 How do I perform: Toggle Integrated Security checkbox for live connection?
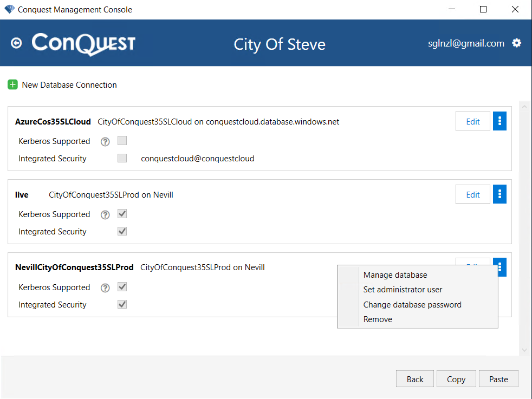[x=122, y=231]
